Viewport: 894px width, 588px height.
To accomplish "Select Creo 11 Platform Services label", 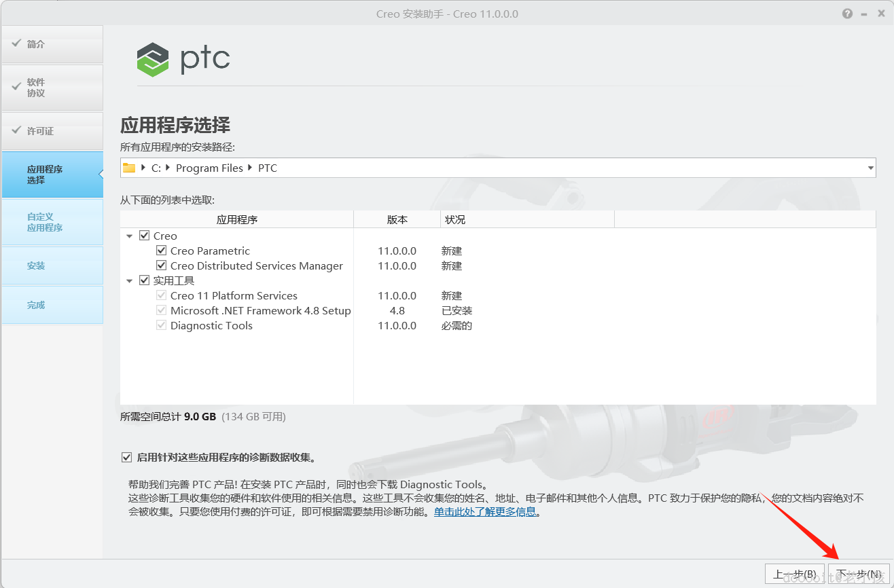I will click(x=234, y=295).
